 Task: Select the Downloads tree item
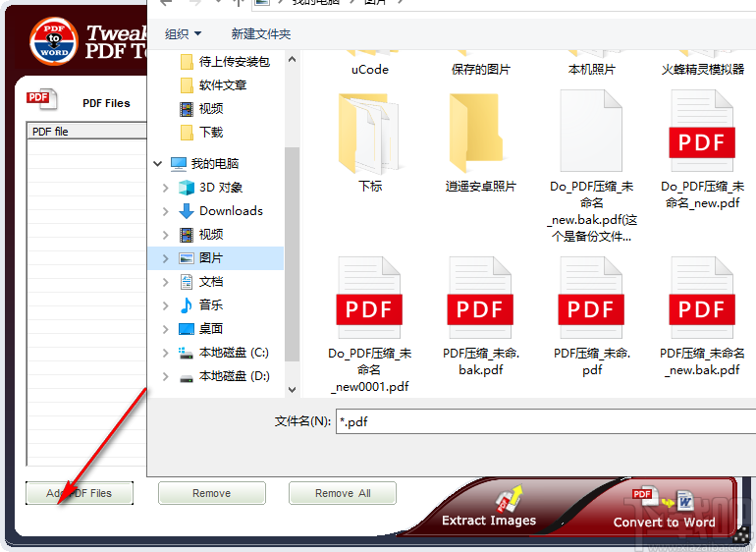[x=221, y=211]
